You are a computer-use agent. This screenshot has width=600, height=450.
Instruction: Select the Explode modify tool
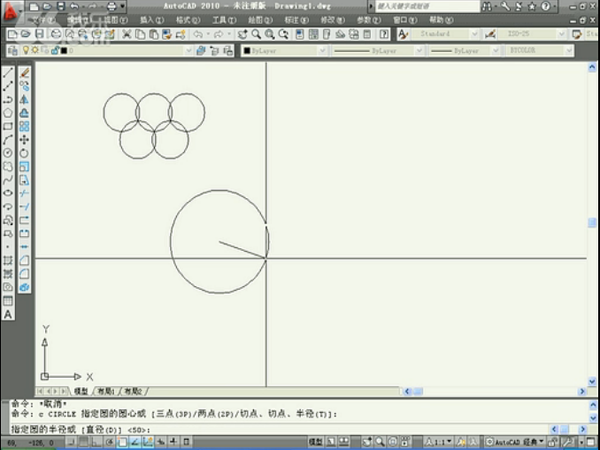[x=24, y=287]
